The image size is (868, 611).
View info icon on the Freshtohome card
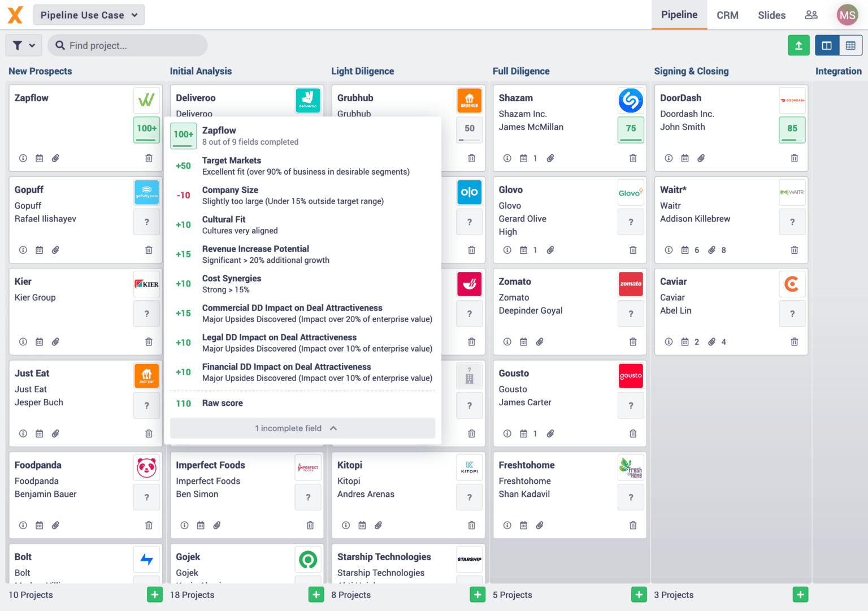pos(507,525)
